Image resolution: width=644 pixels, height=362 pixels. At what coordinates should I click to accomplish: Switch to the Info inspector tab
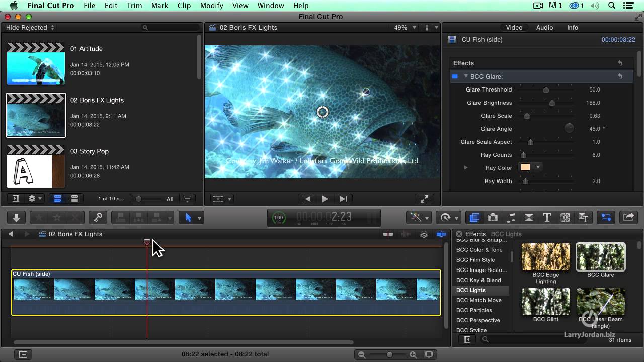point(573,28)
